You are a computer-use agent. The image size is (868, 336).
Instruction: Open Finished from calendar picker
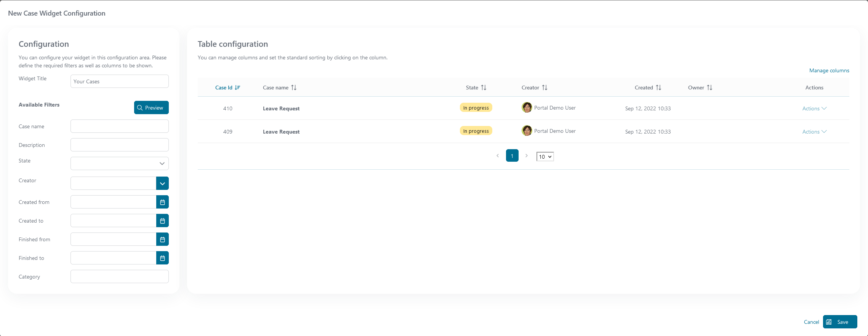click(162, 239)
